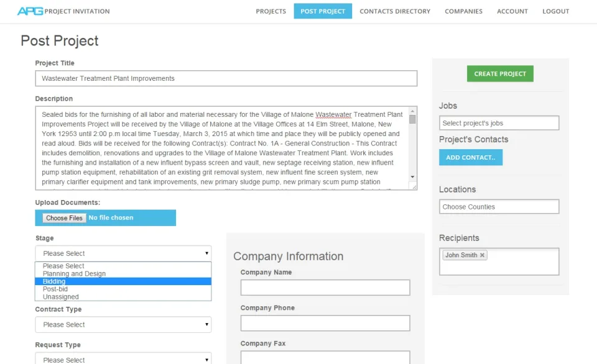Choose 'Please Select' option in Stage list
The height and width of the screenshot is (364, 597).
coord(123,266)
